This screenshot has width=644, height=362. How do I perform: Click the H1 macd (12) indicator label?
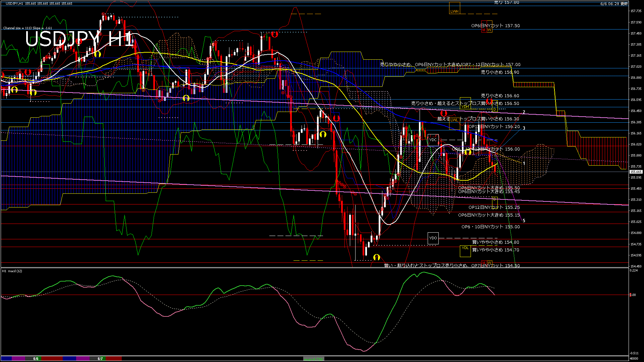[x=12, y=271]
